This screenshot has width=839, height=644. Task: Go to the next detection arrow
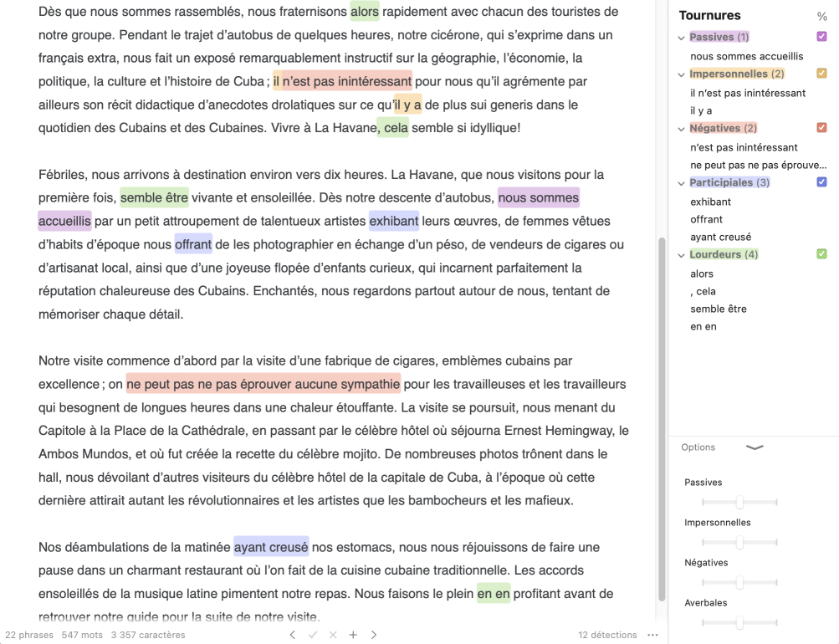[374, 635]
